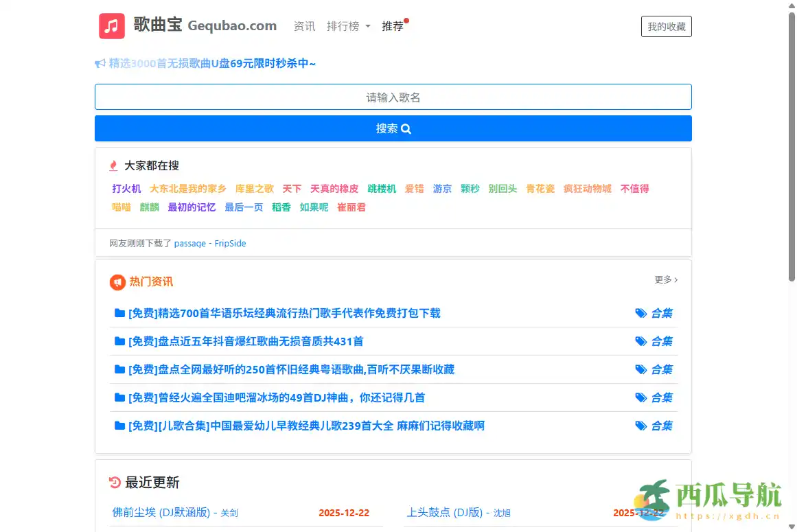797x532 pixels.
Task: Click the music note logo icon
Action: click(111, 25)
